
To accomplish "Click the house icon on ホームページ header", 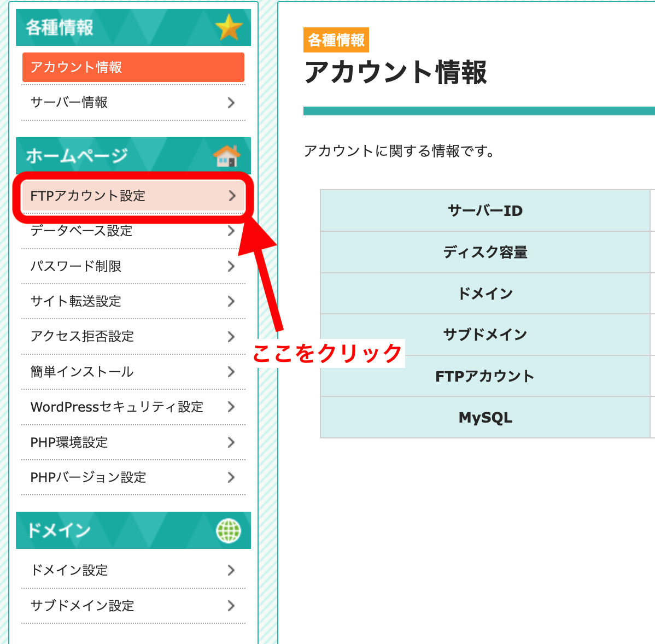I will (x=227, y=155).
